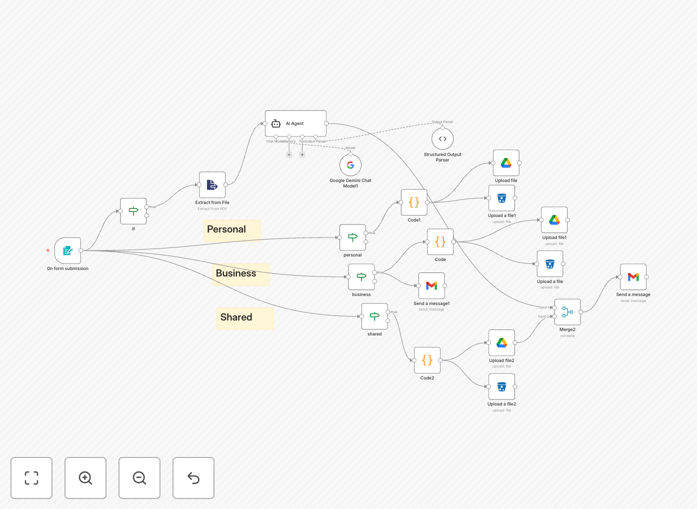Open the AI Agent node

[296, 123]
